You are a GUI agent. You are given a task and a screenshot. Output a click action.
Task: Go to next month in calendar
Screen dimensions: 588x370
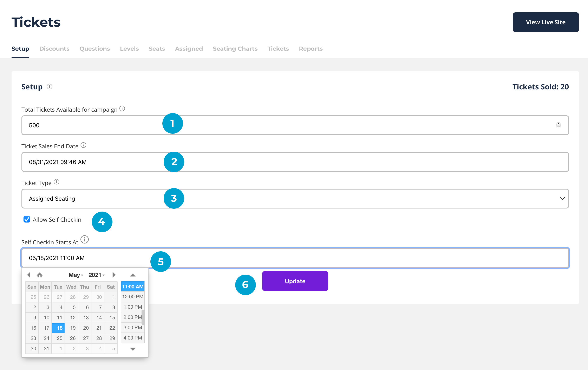(x=114, y=275)
